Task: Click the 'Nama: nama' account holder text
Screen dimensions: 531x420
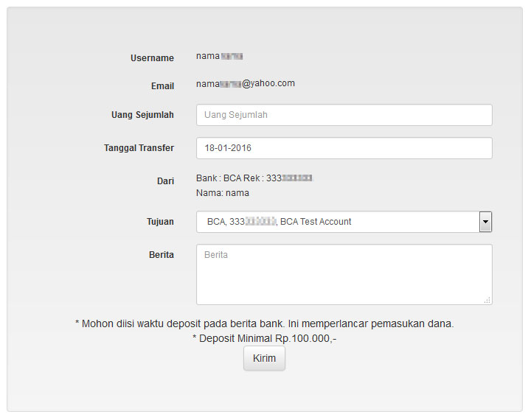Action: [223, 193]
